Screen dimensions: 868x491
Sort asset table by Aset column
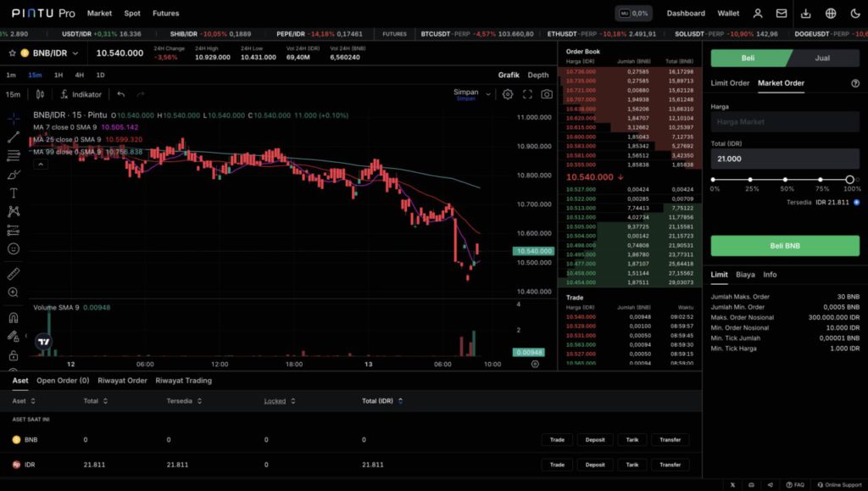click(x=24, y=401)
